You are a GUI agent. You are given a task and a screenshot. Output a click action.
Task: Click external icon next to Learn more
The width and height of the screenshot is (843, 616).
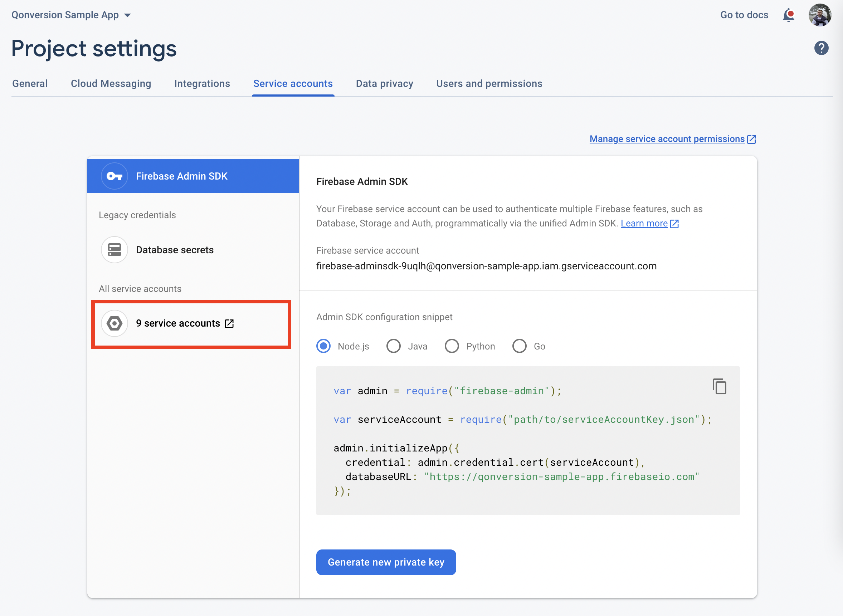[674, 224]
